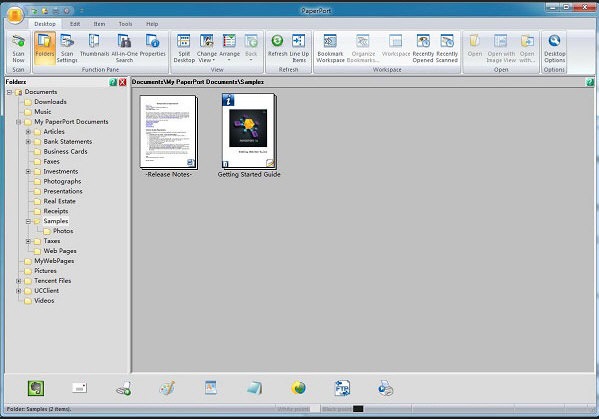The width and height of the screenshot is (599, 419).
Task: Click the FTP icon in Send To bar
Action: click(x=342, y=388)
